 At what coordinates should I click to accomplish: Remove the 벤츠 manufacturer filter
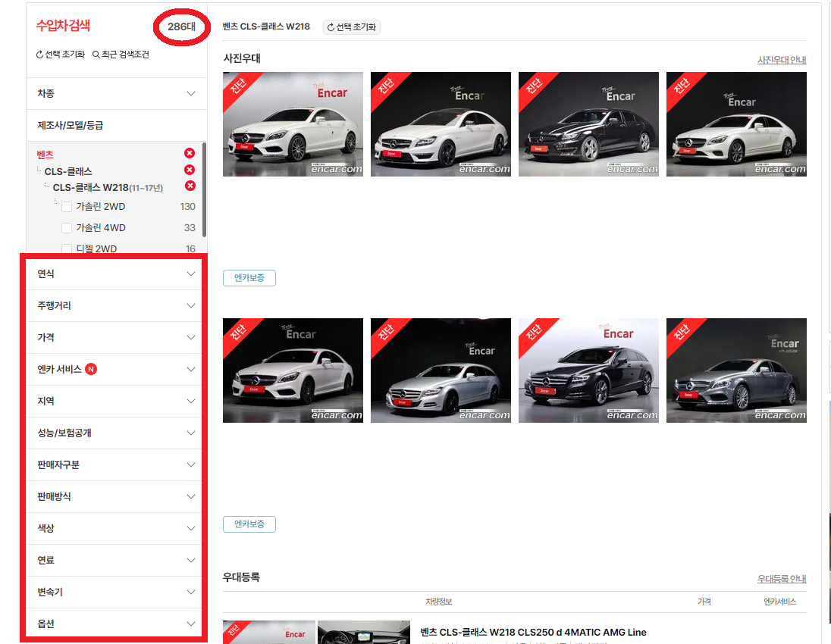point(190,153)
